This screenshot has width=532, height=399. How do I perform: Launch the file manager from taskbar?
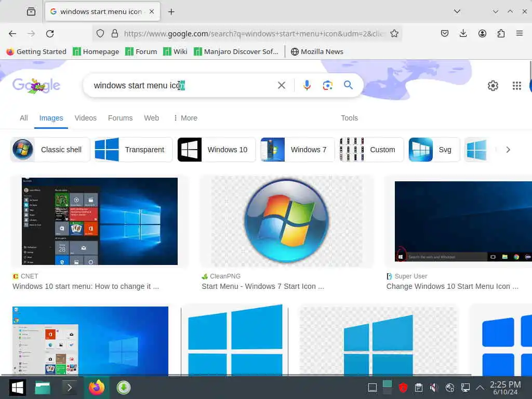tap(43, 388)
